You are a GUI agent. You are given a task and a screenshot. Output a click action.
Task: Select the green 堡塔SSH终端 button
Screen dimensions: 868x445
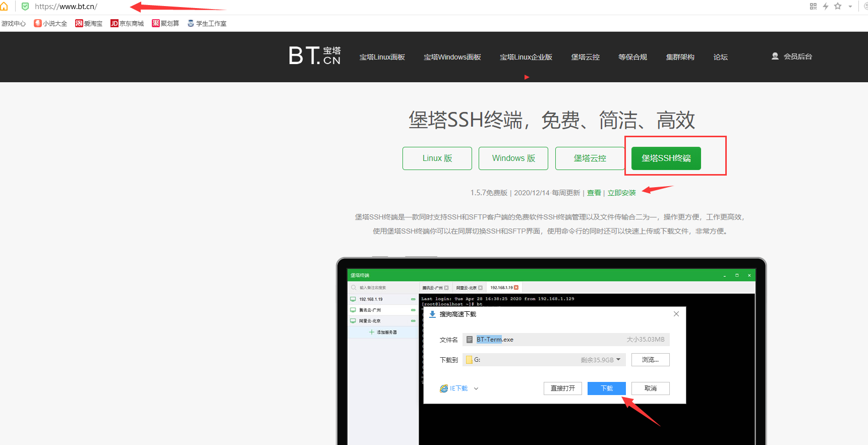[x=666, y=158]
